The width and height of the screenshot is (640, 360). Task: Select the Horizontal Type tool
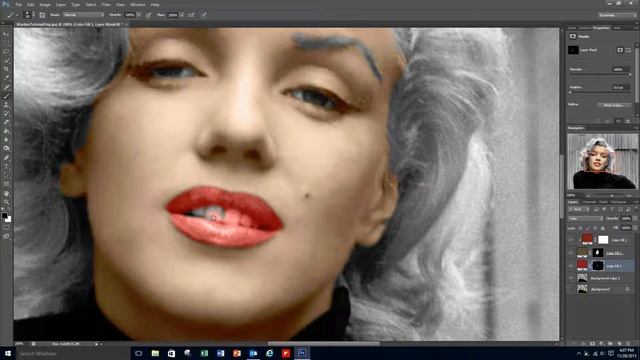[x=6, y=167]
